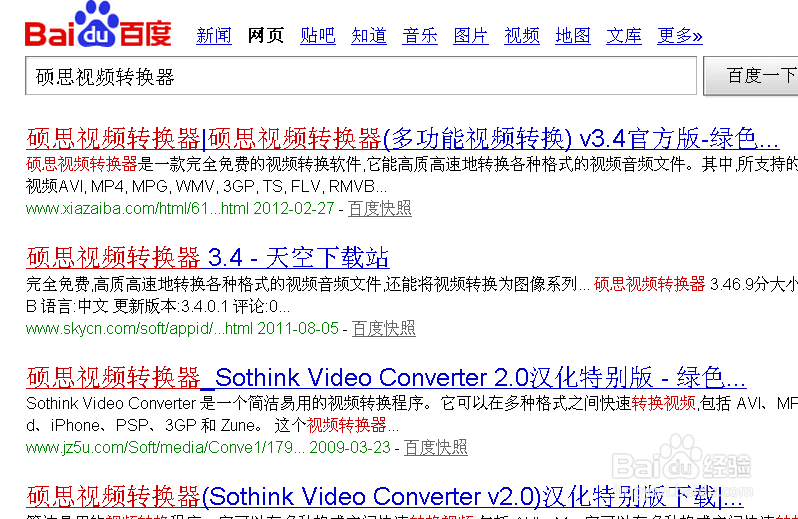
Task: Open the v3.4官方版-绿色 result title
Action: [x=403, y=138]
